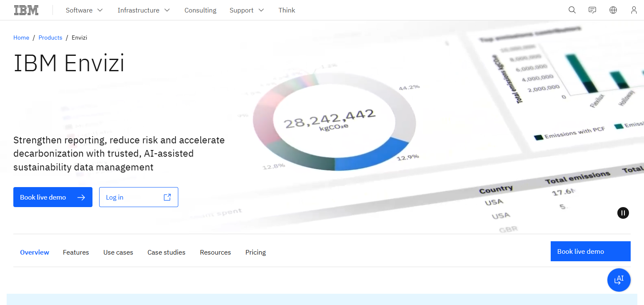Open the Think menu item
This screenshot has height=305, width=644.
click(287, 10)
